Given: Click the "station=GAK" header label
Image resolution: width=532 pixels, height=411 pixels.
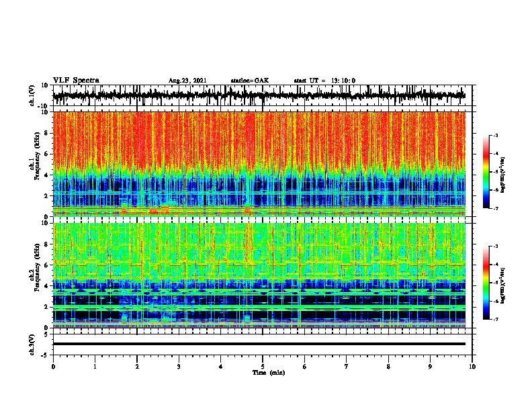Looking at the screenshot, I should pos(250,81).
